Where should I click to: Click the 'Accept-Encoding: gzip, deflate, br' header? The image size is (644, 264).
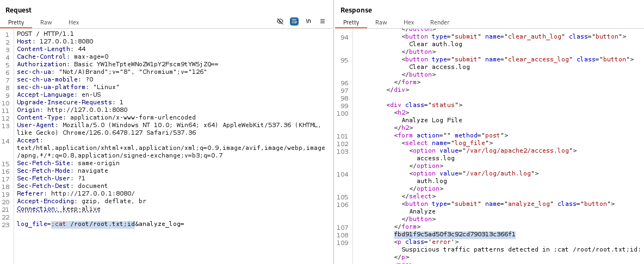pyautogui.click(x=82, y=202)
